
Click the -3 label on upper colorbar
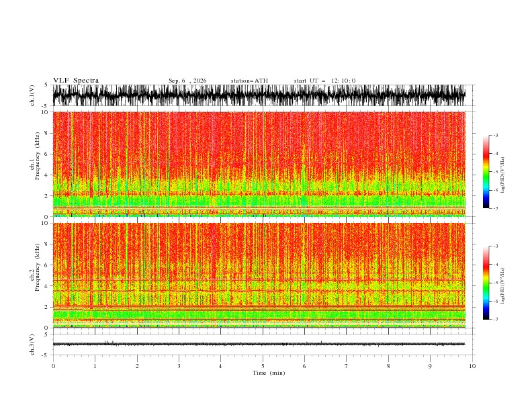point(496,135)
